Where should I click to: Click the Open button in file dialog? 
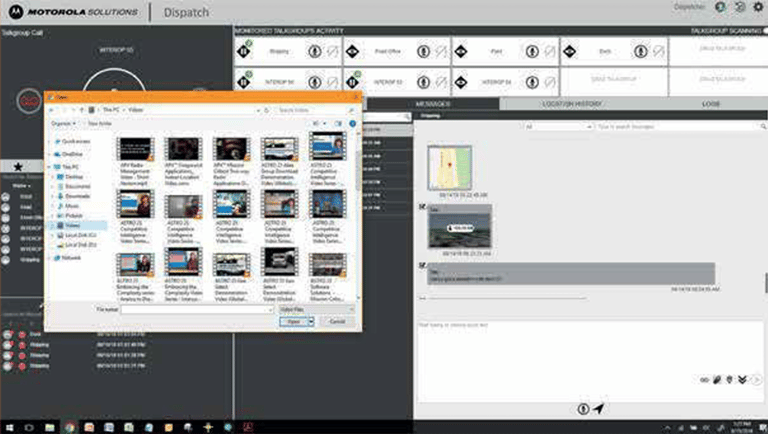click(294, 322)
